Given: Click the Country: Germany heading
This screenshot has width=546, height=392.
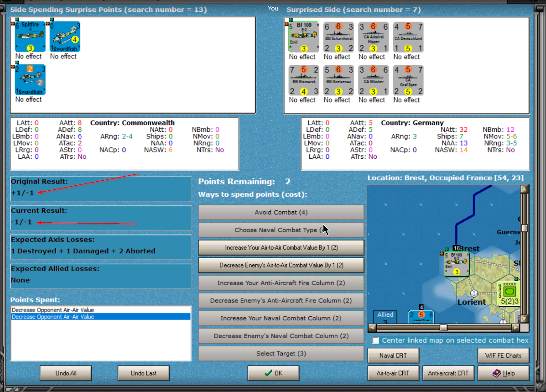Looking at the screenshot, I should [x=412, y=123].
